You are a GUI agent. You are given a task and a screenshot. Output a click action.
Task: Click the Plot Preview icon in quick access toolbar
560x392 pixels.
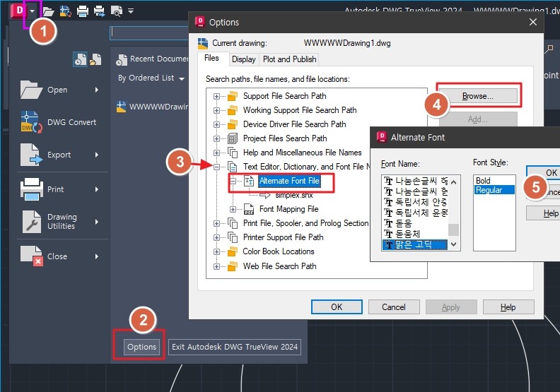(x=117, y=11)
